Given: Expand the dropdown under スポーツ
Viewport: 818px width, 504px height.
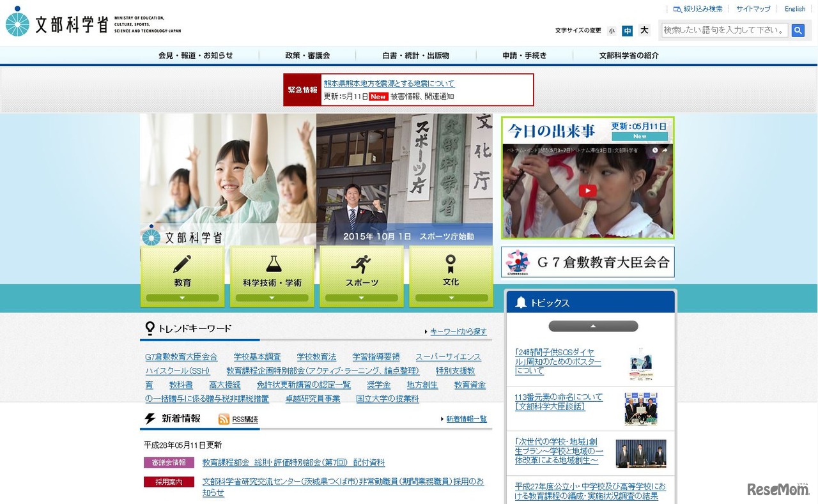Looking at the screenshot, I should pyautogui.click(x=362, y=298).
